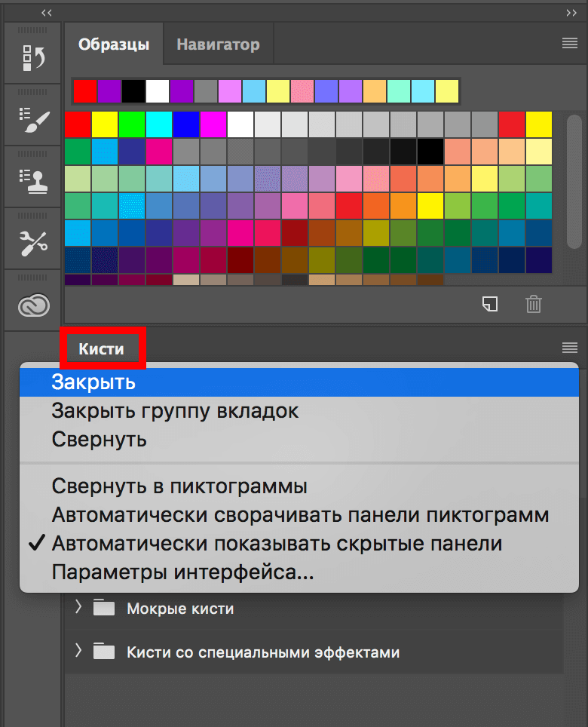Switch to the Навигатор tab
The height and width of the screenshot is (727, 588).
pyautogui.click(x=218, y=44)
